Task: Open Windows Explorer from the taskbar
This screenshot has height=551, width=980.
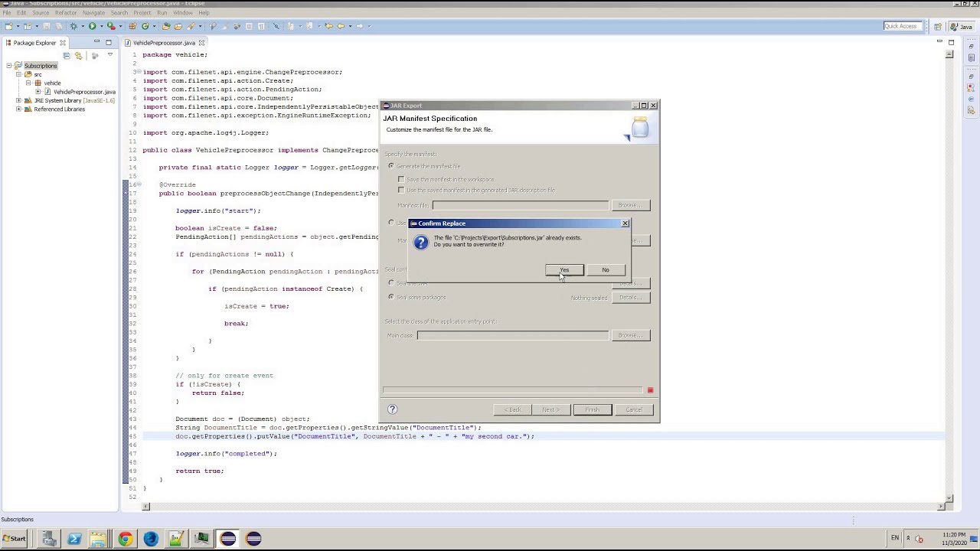Action: (x=100, y=539)
